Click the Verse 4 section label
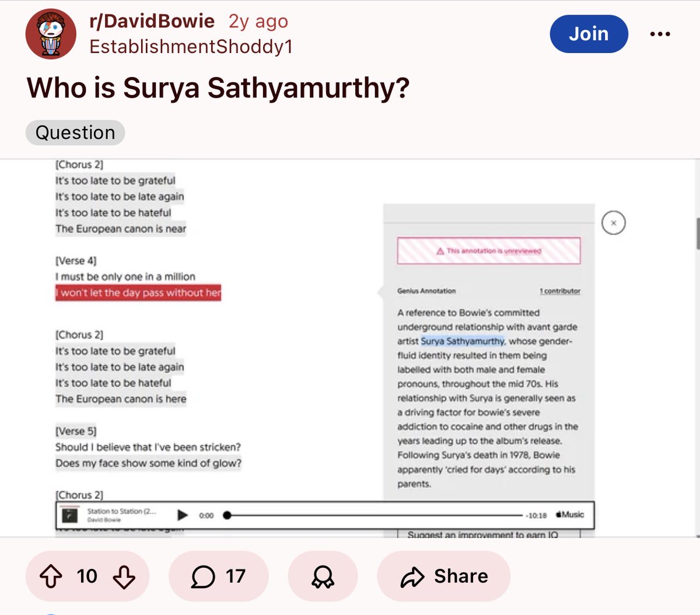This screenshot has width=700, height=615. point(76,260)
